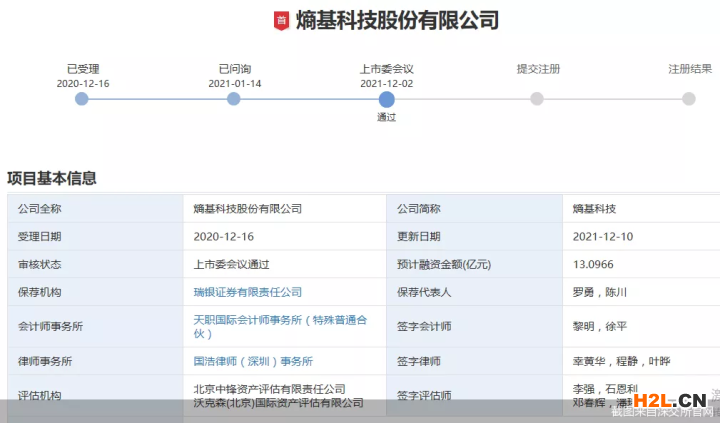Click the 已问询 timeline node dot

[233, 99]
